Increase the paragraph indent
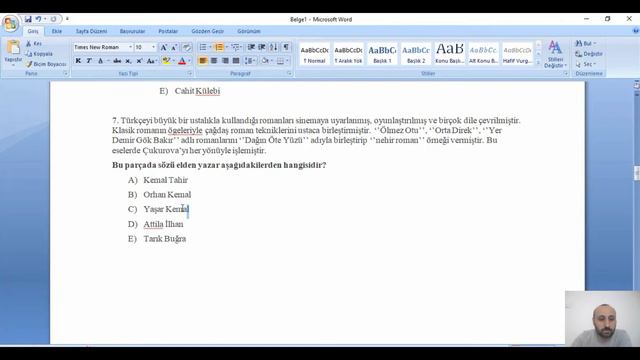 click(x=262, y=47)
